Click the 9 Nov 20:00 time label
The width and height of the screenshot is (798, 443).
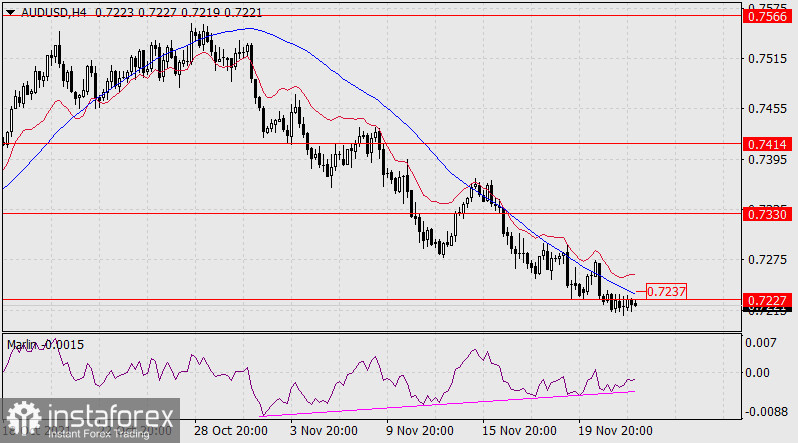click(x=421, y=431)
